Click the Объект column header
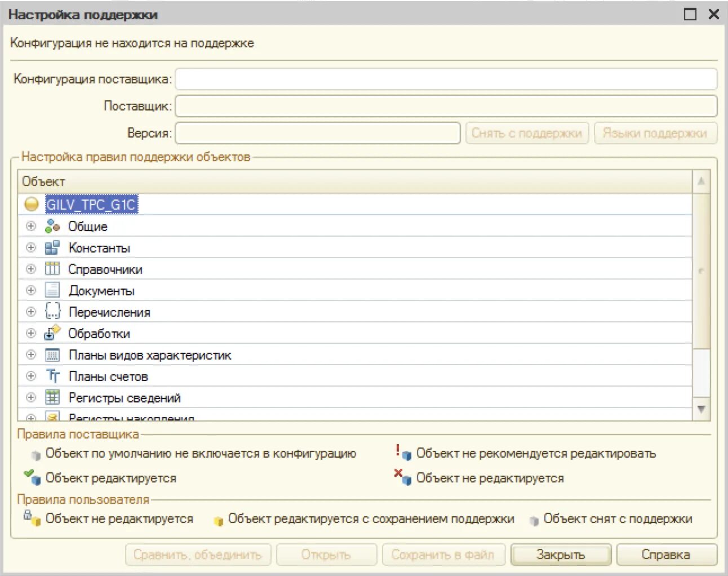Image resolution: width=728 pixels, height=576 pixels. tap(355, 181)
